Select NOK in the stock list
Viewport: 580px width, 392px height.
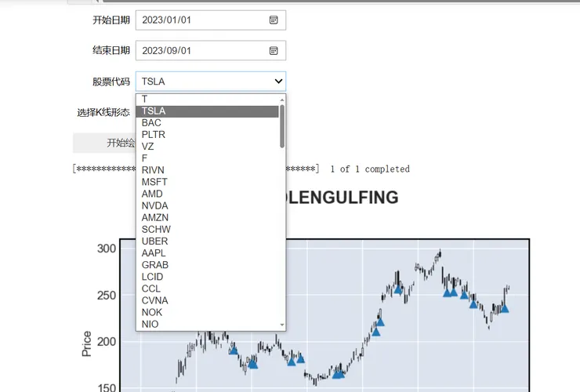207,312
